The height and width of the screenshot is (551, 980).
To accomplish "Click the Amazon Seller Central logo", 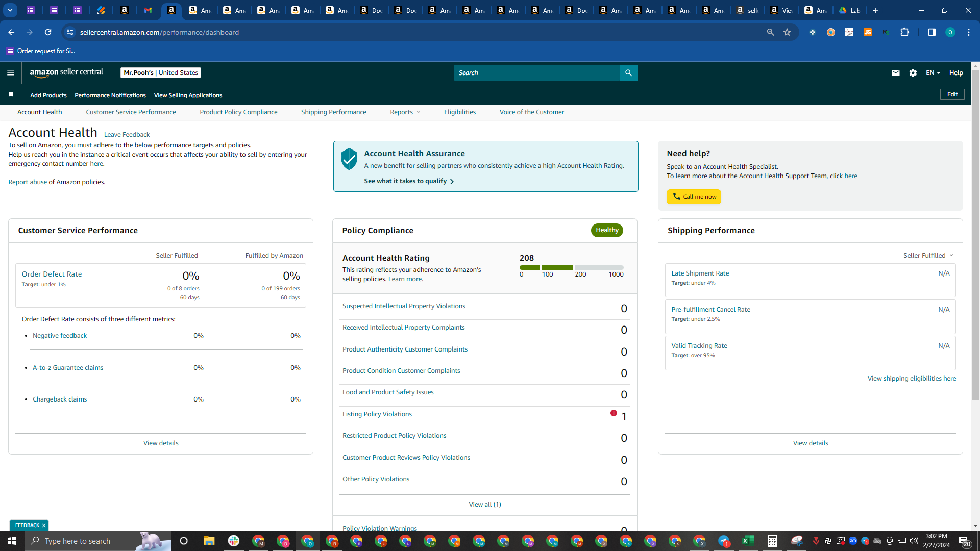I will [66, 72].
